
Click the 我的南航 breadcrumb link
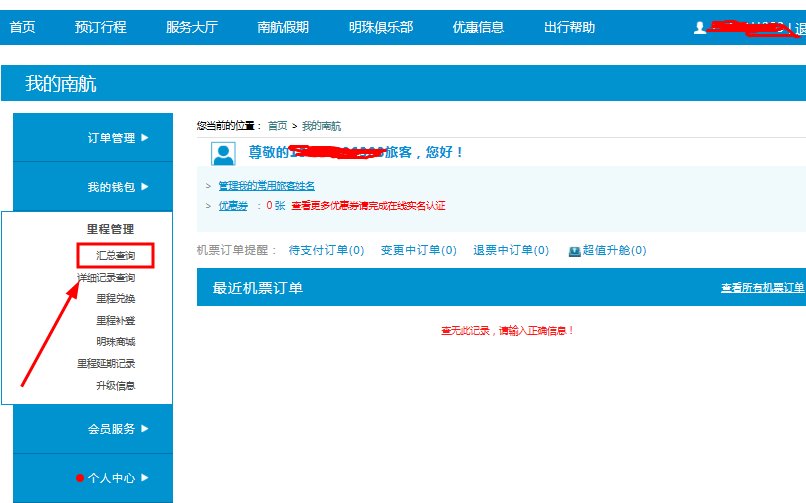321,126
